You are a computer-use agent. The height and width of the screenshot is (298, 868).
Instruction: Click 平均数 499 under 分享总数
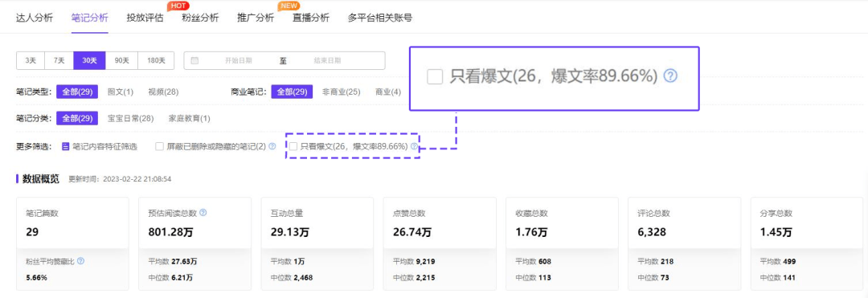[x=778, y=261]
